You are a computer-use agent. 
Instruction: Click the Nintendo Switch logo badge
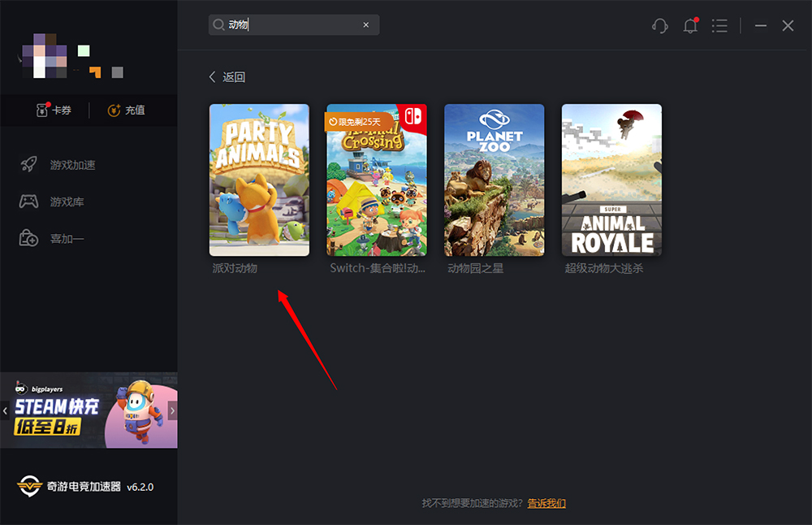point(413,116)
